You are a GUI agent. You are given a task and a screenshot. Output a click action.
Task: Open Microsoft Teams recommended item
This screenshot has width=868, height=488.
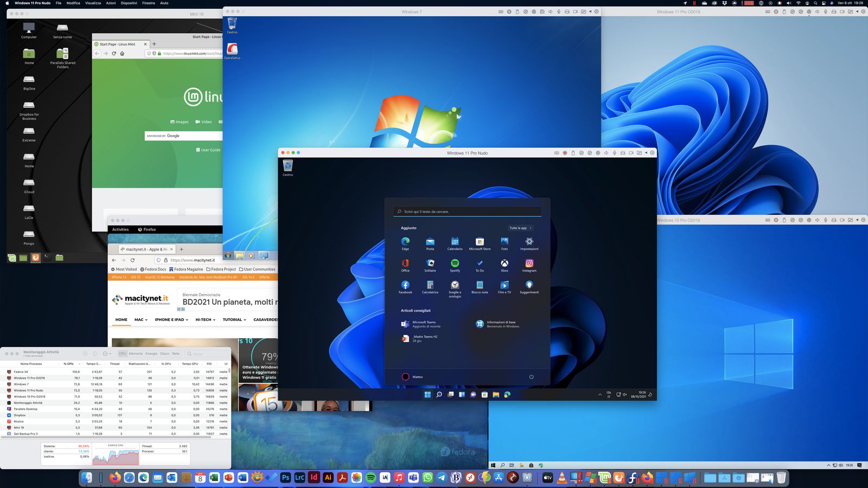421,324
